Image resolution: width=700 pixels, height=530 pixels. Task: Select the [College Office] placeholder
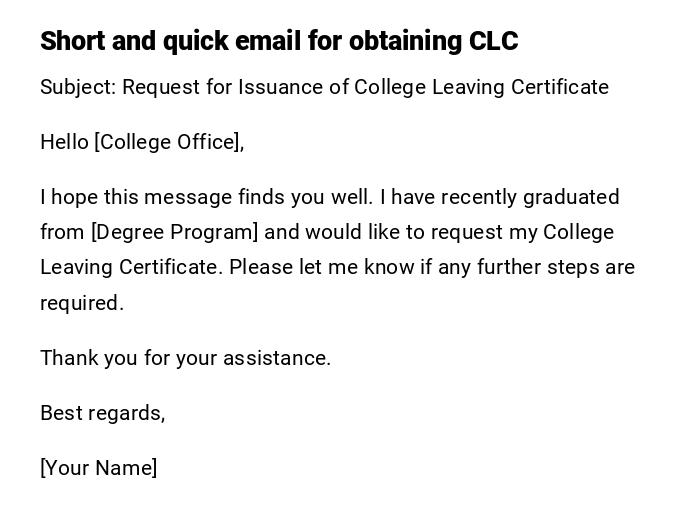pos(169,142)
